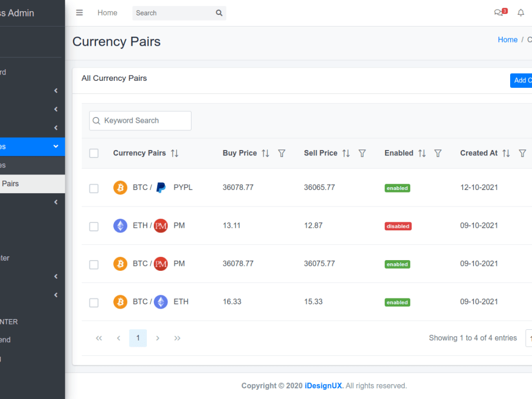Collapse the active blue sidebar menu chevron
The image size is (532, 399).
point(56,146)
